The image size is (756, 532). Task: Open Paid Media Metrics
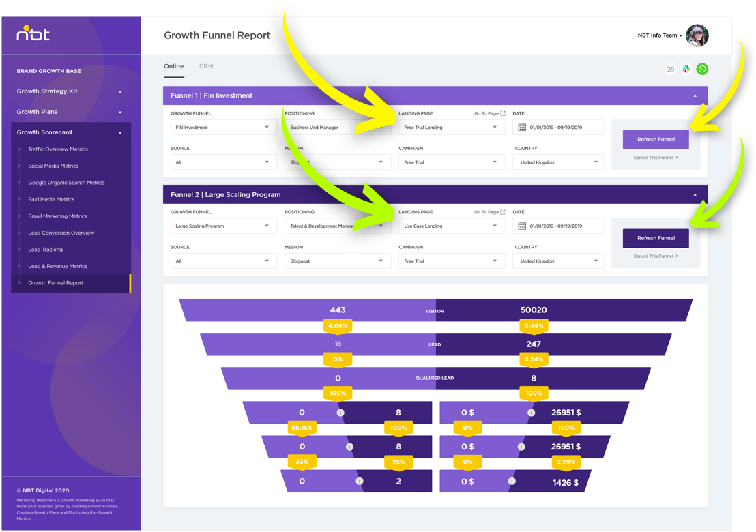click(51, 199)
